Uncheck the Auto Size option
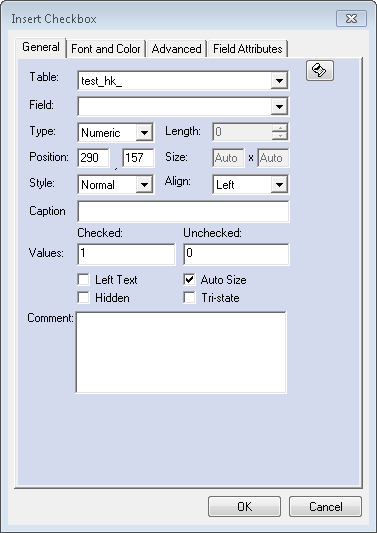This screenshot has width=377, height=533. coord(189,280)
